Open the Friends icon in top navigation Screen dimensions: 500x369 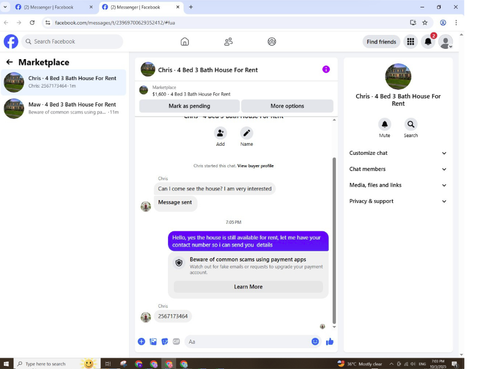click(x=228, y=42)
